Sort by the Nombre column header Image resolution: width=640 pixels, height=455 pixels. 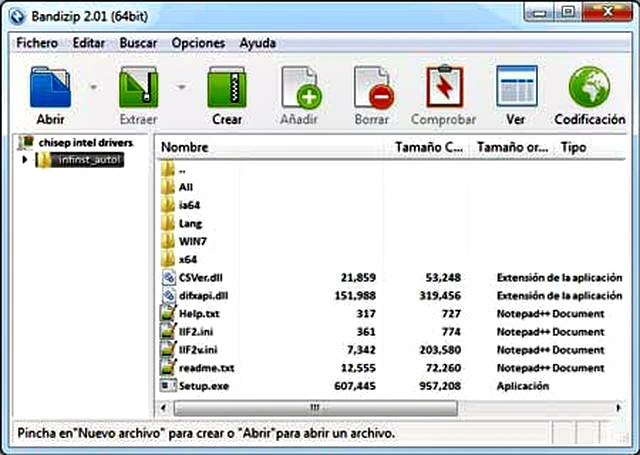(x=185, y=147)
